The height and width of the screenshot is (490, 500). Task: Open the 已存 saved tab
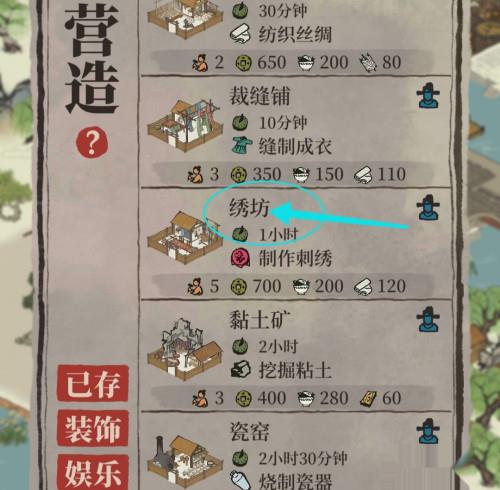(93, 383)
